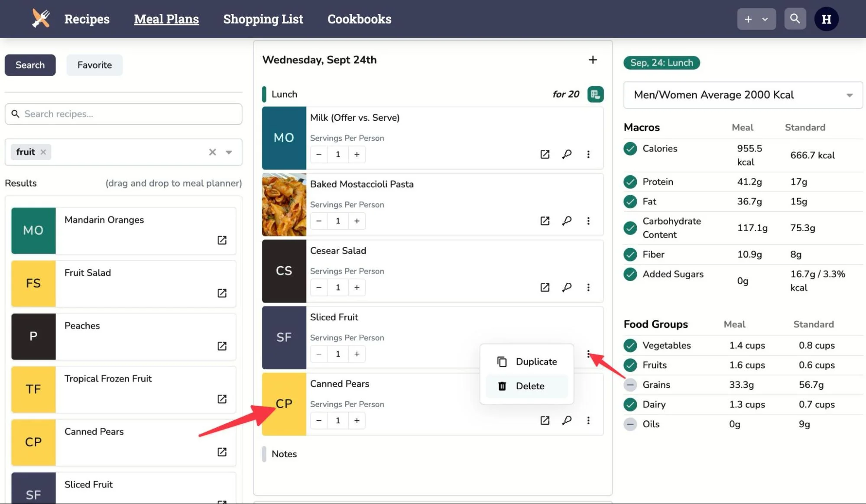
Task: Open the Baked Mostaccioli Pasta recipe in a new window
Action: 545,221
